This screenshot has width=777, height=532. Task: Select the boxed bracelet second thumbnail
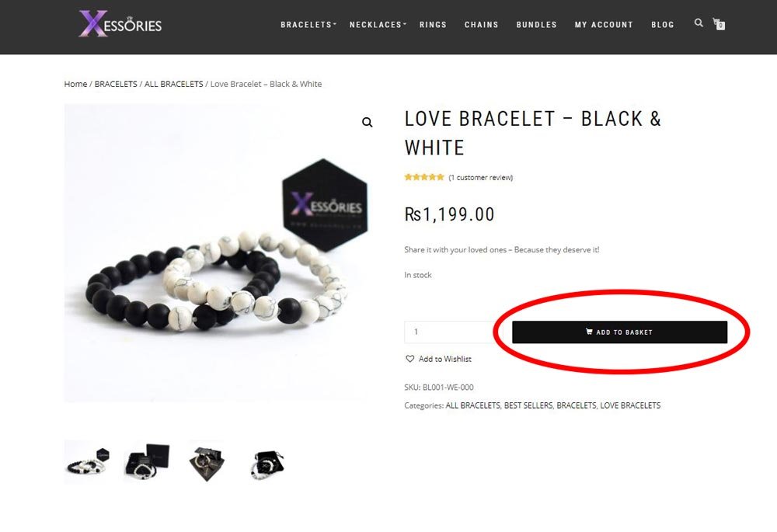(x=147, y=462)
